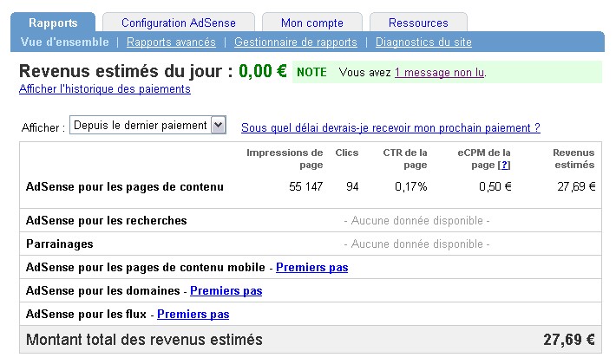616x364 pixels.
Task: Open the Configuration AdSense tab
Action: click(x=179, y=23)
